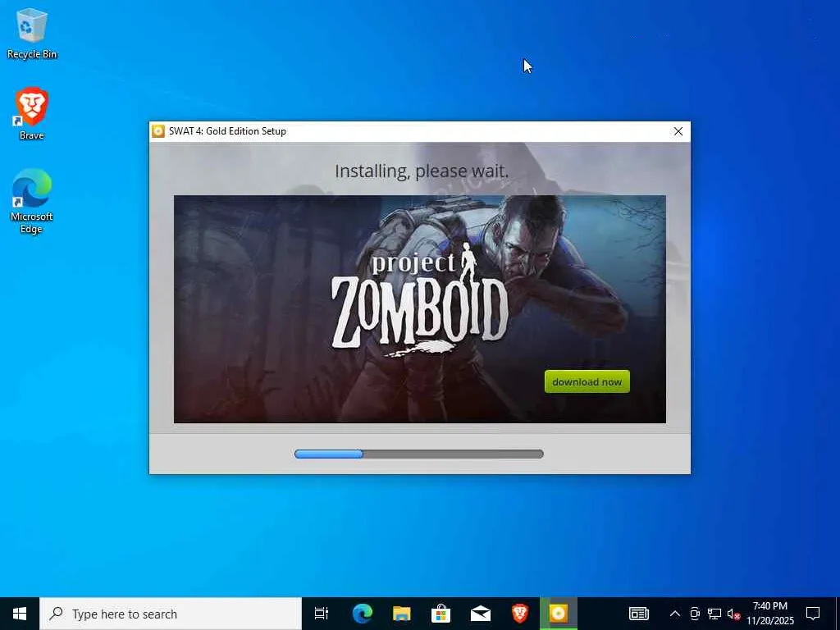Click 'Installing, please wait.' text
Viewport: 840px width, 630px height.
[422, 171]
